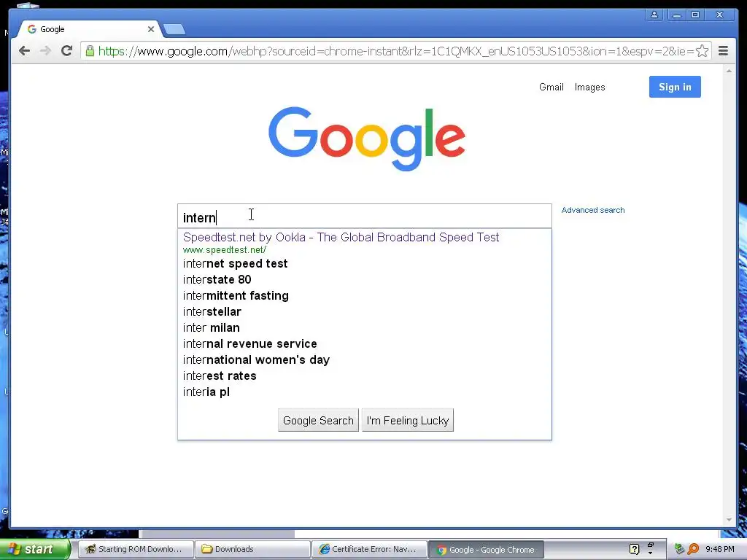Screen dimensions: 747x560
Task: Click the 9:48 PM clock
Action: (720, 549)
